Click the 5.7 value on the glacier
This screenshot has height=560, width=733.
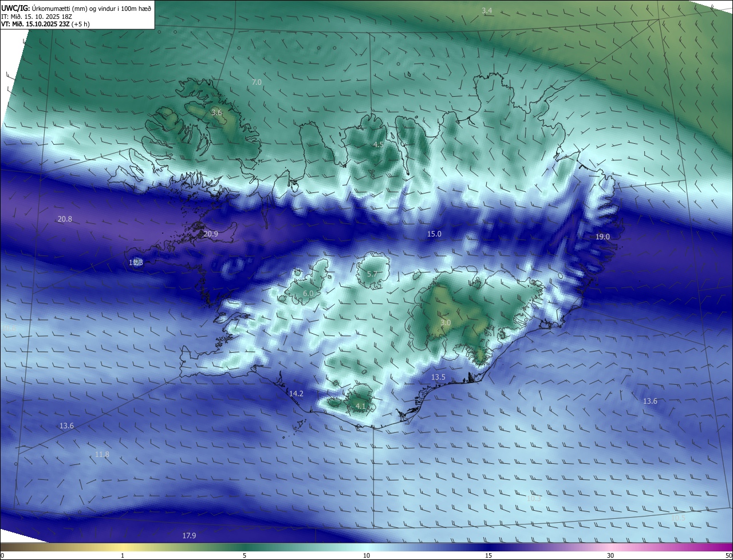coord(372,274)
